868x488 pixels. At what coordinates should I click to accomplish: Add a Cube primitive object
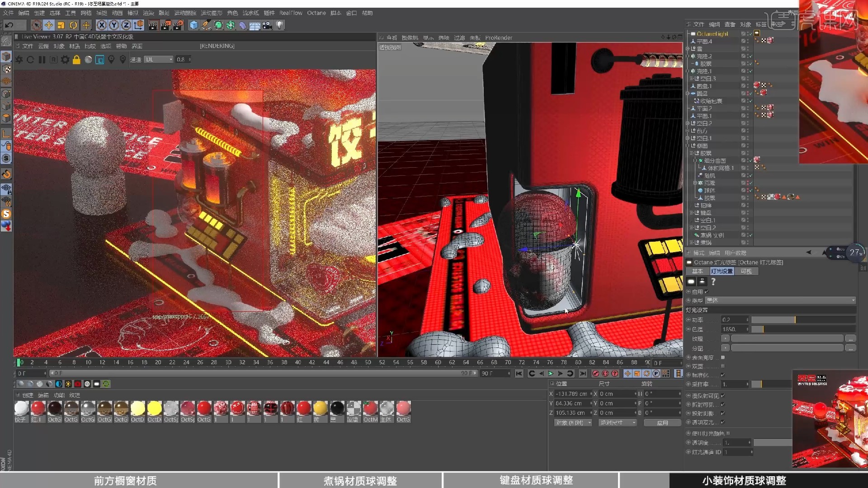[x=193, y=25]
